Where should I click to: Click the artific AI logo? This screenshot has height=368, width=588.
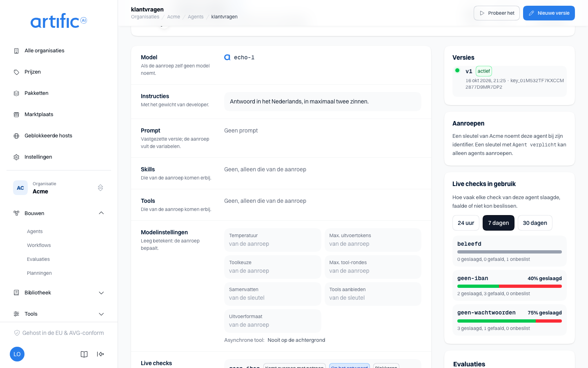(59, 21)
